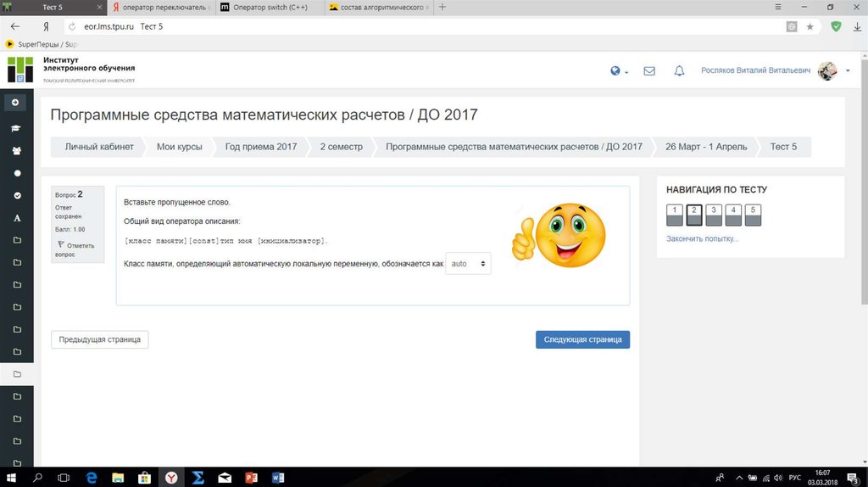
Task: Close the Тест 5 tab
Action: point(99,7)
